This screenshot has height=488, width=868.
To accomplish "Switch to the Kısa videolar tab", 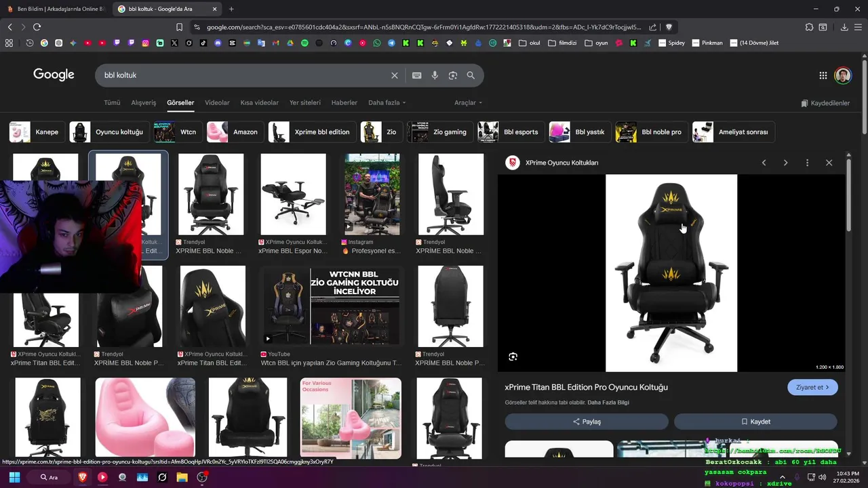I will (x=259, y=102).
